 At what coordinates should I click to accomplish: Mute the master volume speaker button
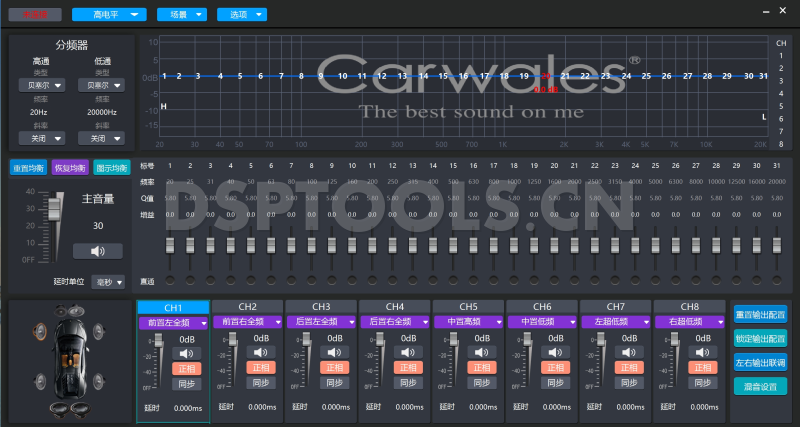click(97, 251)
